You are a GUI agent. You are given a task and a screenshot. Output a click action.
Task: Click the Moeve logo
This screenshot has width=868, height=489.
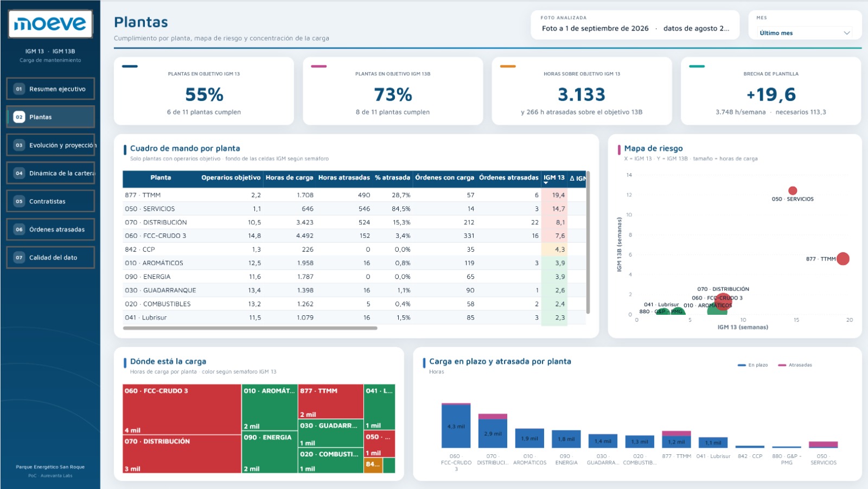pyautogui.click(x=50, y=24)
